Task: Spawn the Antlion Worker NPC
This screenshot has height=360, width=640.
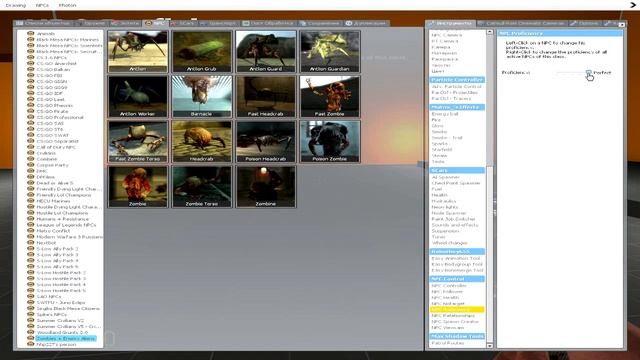Action: [x=138, y=96]
